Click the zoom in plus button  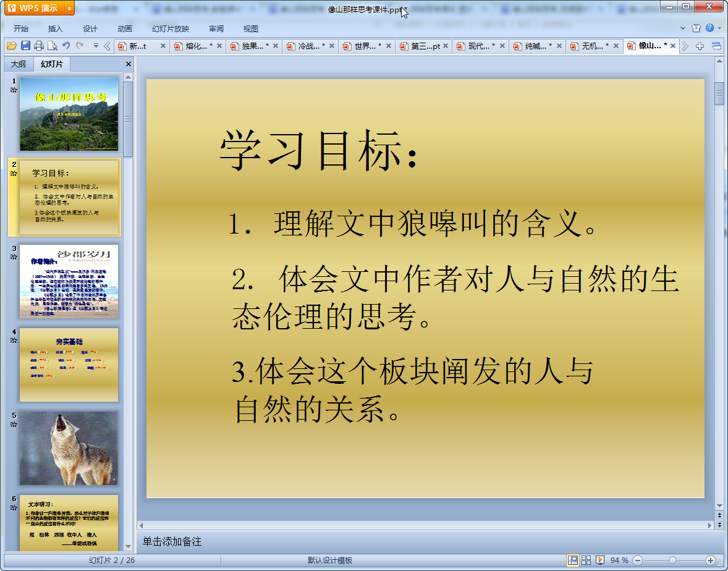(x=711, y=560)
